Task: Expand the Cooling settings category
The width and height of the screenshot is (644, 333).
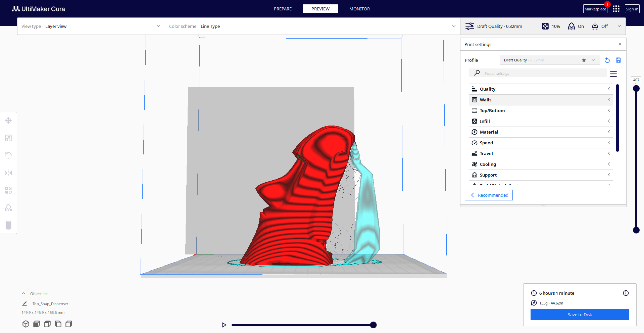Action: [541, 164]
